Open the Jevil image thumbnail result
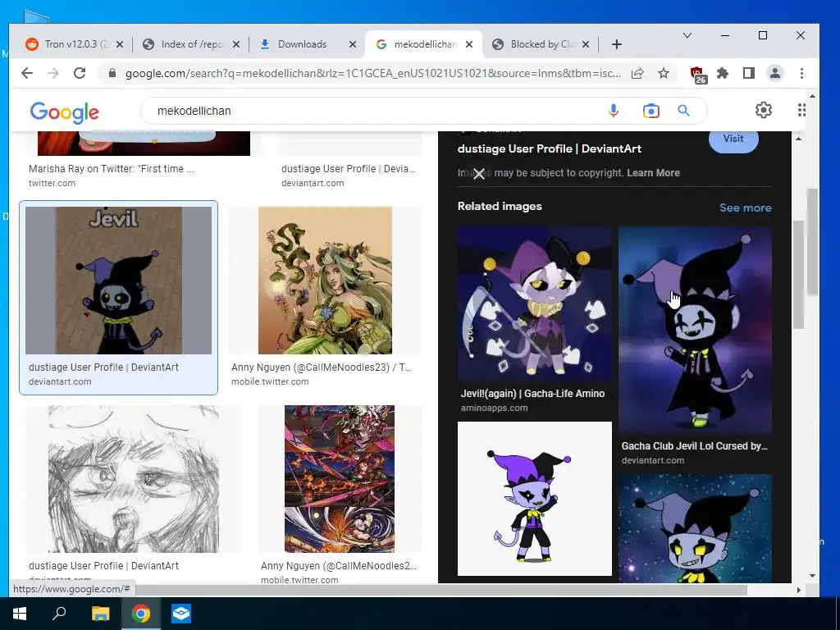The width and height of the screenshot is (840, 630). [x=118, y=281]
